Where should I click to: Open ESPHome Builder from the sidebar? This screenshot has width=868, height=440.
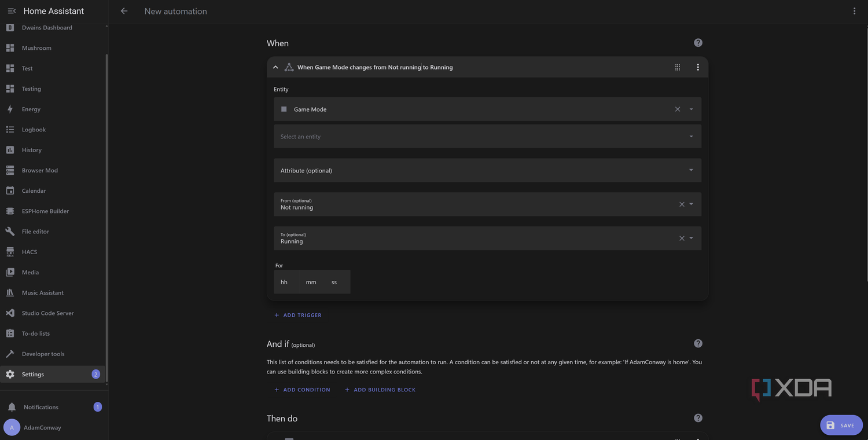(x=53, y=211)
